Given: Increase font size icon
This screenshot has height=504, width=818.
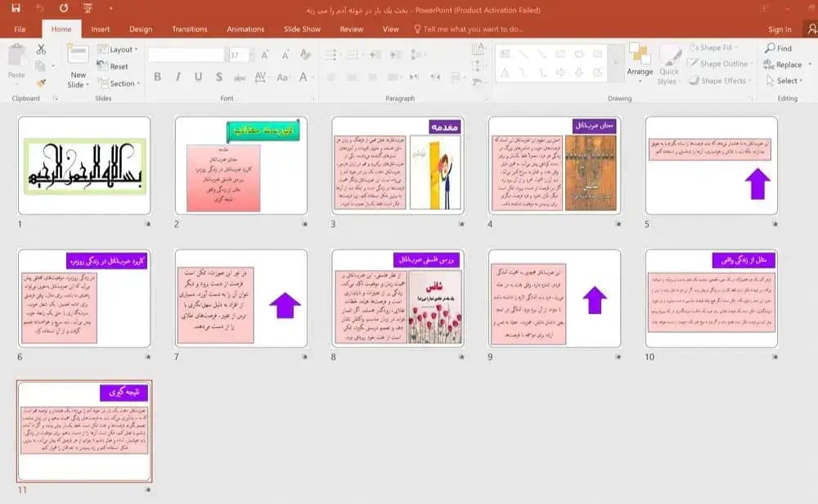Looking at the screenshot, I should point(265,55).
